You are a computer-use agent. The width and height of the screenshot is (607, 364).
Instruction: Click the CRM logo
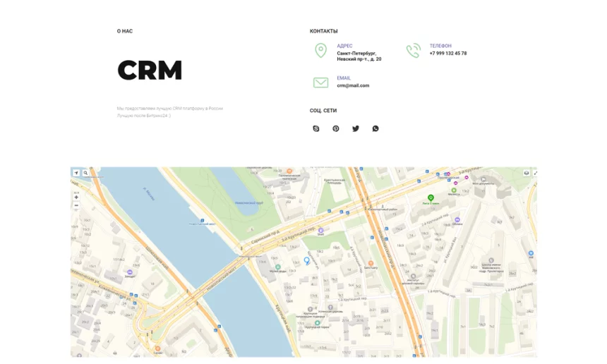150,71
